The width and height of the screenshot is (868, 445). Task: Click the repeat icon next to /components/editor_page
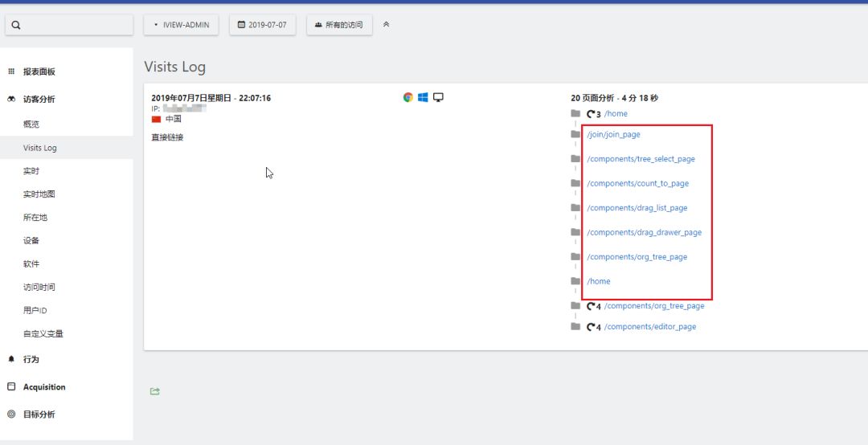click(x=592, y=327)
